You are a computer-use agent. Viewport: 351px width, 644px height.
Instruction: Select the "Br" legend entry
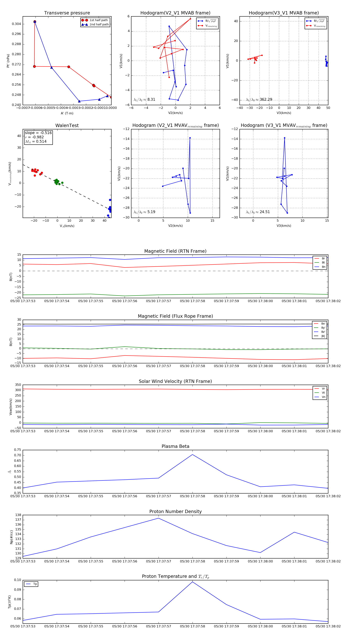[320, 259]
